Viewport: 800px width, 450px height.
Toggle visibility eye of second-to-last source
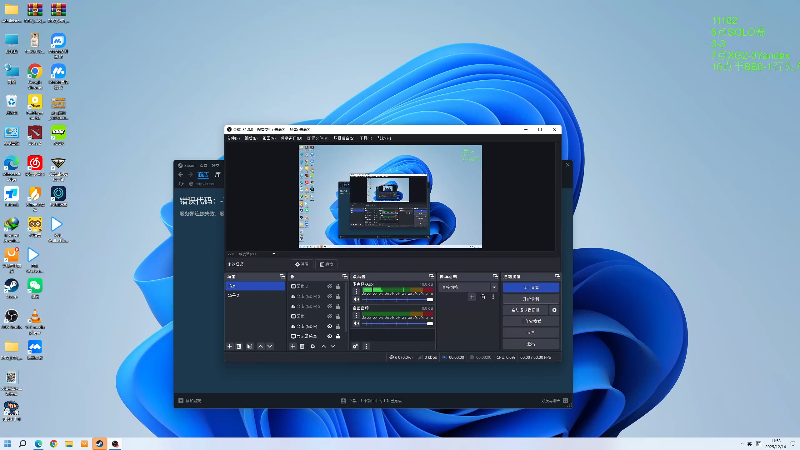click(x=329, y=326)
